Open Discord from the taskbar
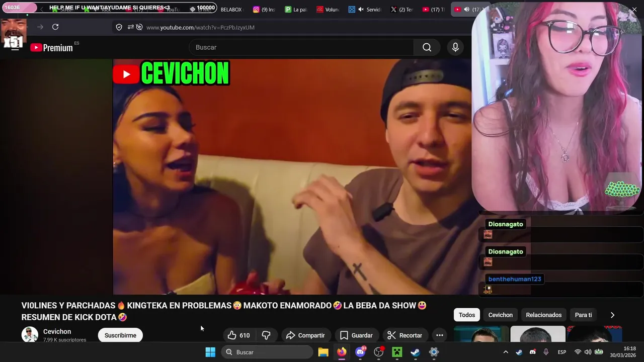Viewport: 644px width, 362px height. (360, 352)
